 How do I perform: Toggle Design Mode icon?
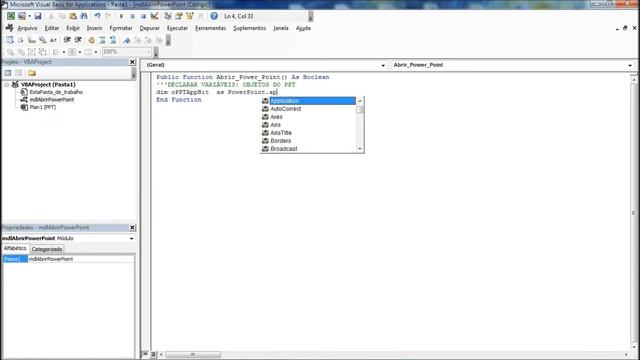tap(154, 16)
